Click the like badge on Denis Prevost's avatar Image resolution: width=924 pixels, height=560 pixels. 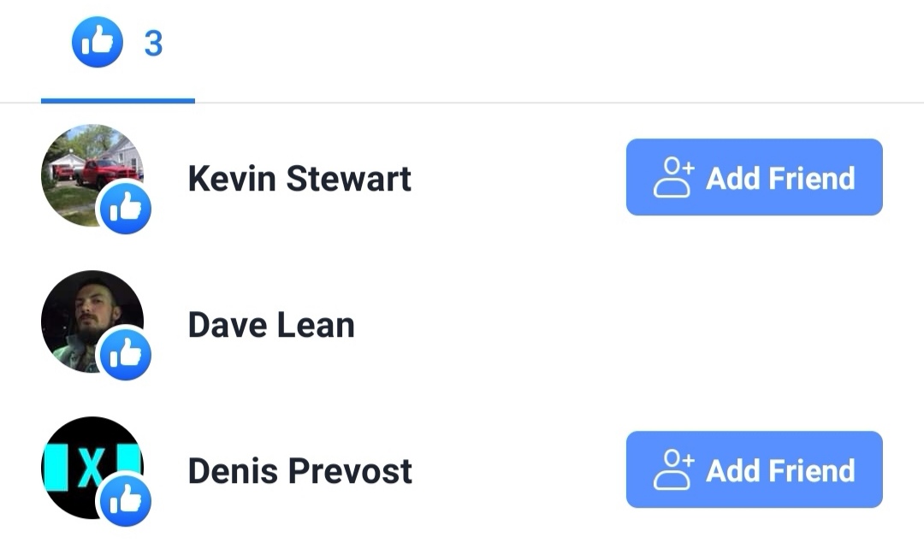tap(127, 500)
